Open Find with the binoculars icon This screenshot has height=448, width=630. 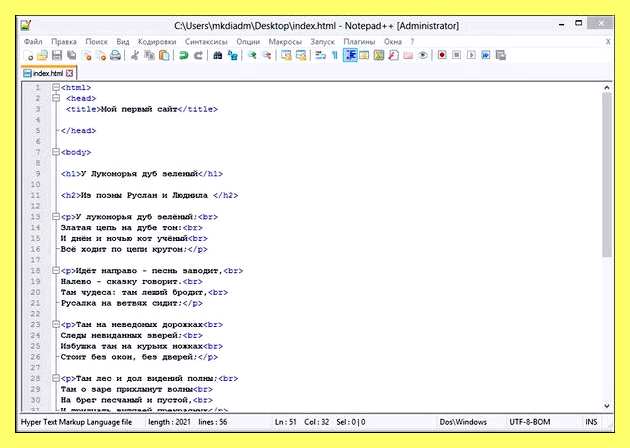point(218,55)
